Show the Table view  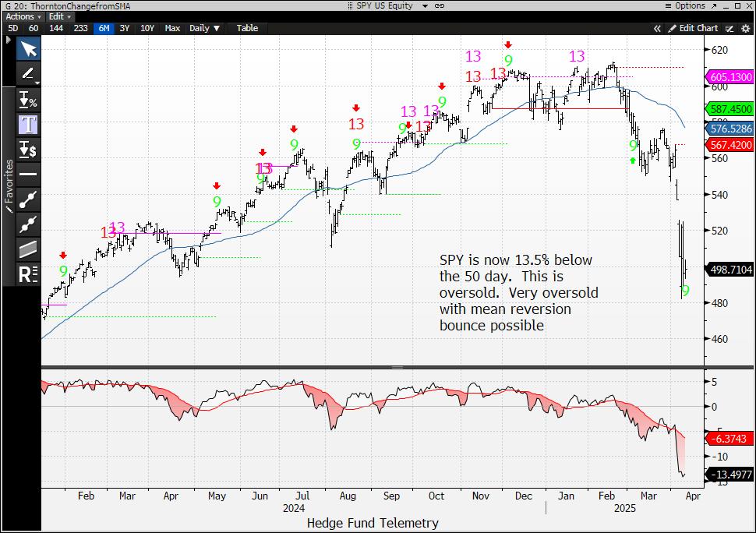pyautogui.click(x=247, y=28)
